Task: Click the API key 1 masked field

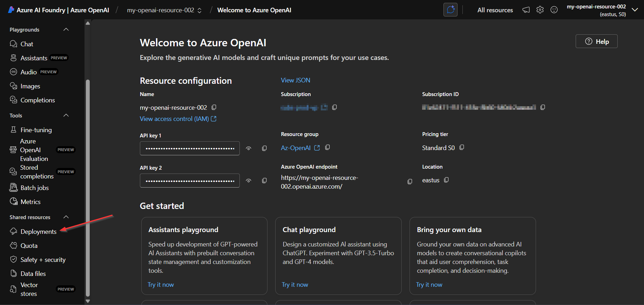Action: pos(190,148)
